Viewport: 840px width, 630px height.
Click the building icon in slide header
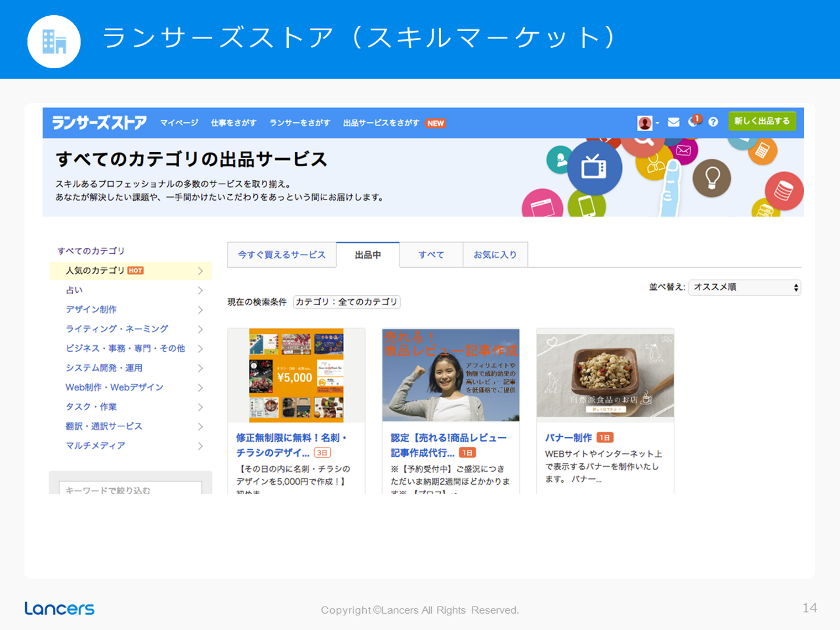[x=54, y=42]
